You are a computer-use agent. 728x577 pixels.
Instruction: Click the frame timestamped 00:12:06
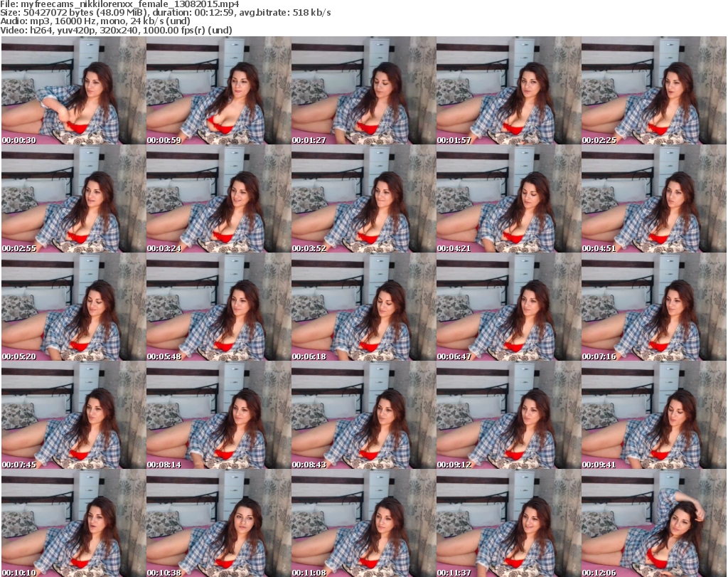click(654, 523)
